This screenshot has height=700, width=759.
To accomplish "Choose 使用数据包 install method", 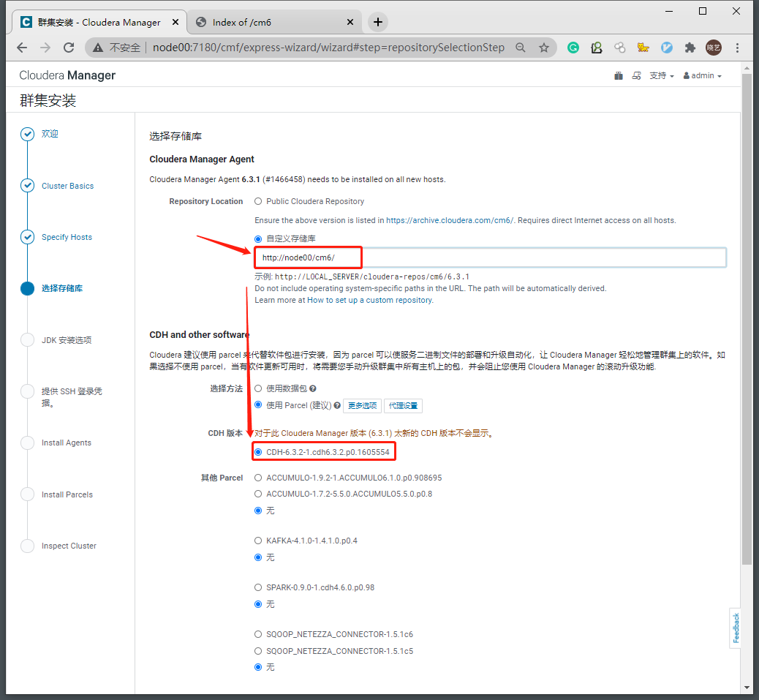I will pyautogui.click(x=258, y=388).
